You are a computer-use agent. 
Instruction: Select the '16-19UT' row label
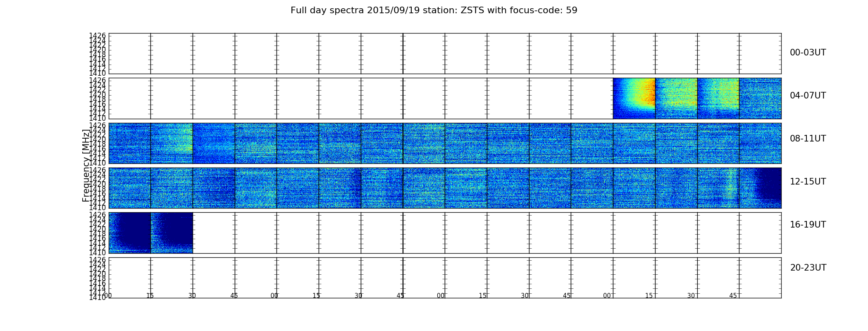[808, 225]
